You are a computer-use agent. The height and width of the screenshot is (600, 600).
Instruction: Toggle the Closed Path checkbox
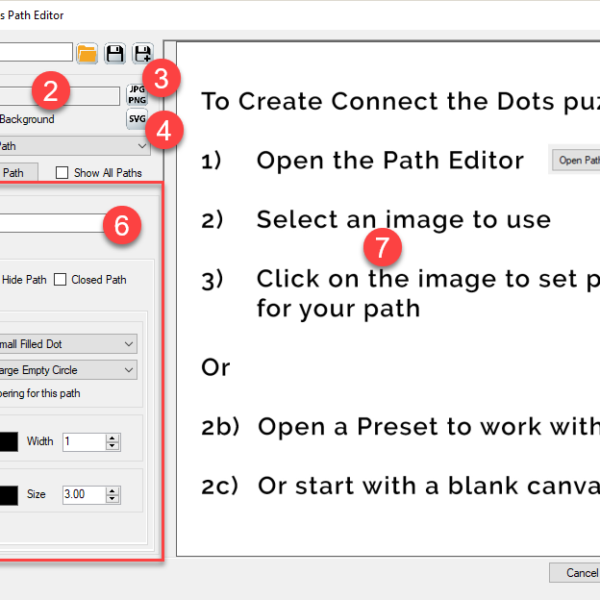click(x=60, y=280)
